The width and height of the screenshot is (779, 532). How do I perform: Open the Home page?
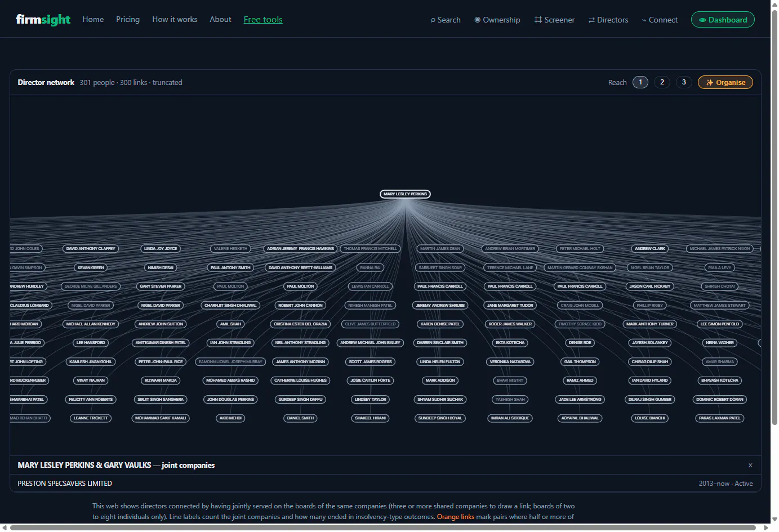[x=93, y=19]
